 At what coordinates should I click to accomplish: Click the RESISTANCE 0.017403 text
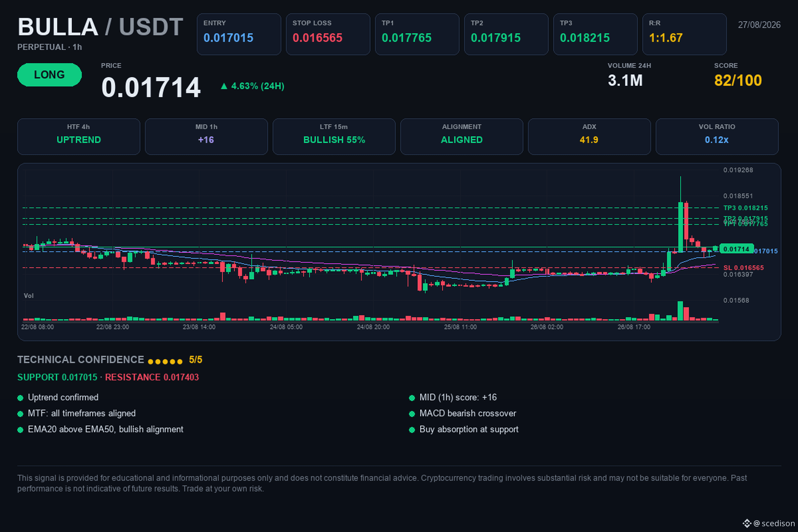(x=152, y=377)
